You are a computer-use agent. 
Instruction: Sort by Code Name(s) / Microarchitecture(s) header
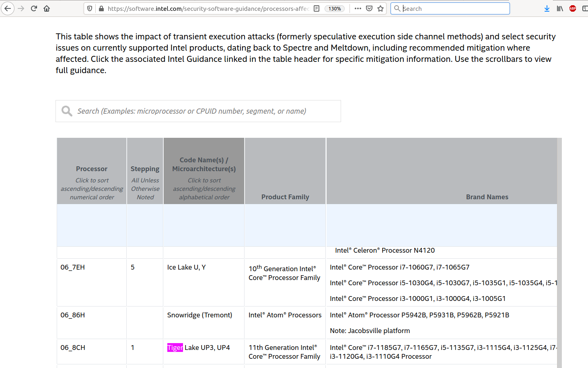(x=204, y=164)
